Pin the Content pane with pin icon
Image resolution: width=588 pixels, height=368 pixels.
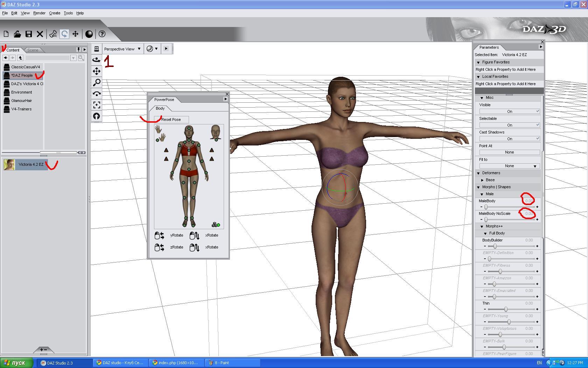79,49
